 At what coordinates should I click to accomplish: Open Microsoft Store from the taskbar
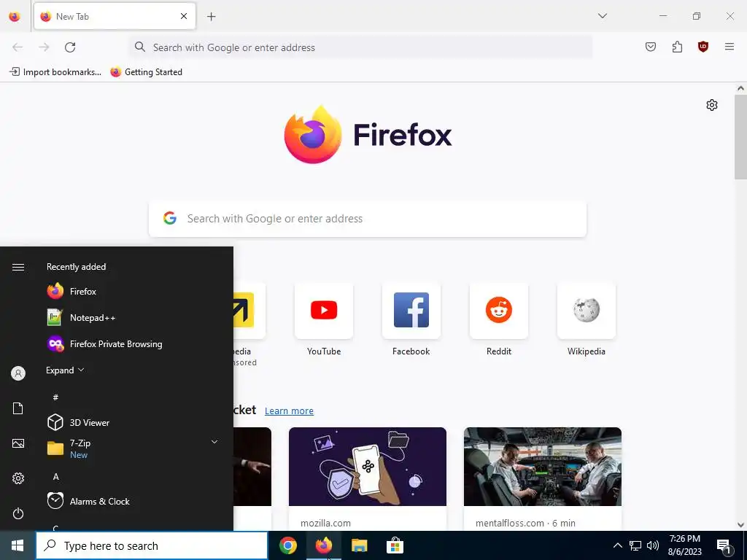pyautogui.click(x=395, y=545)
